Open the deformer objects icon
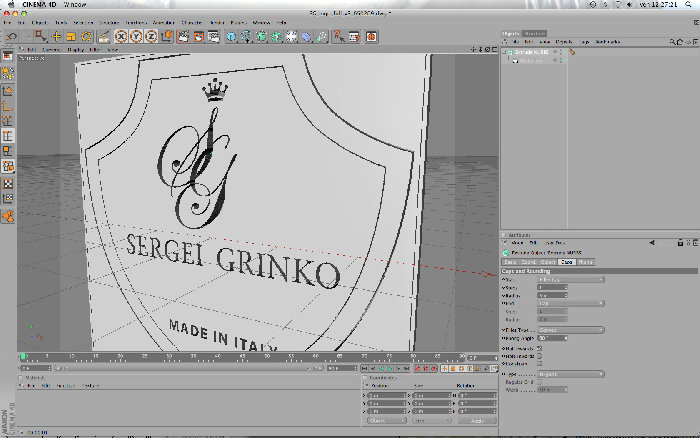This screenshot has height=438, width=700. click(307, 37)
